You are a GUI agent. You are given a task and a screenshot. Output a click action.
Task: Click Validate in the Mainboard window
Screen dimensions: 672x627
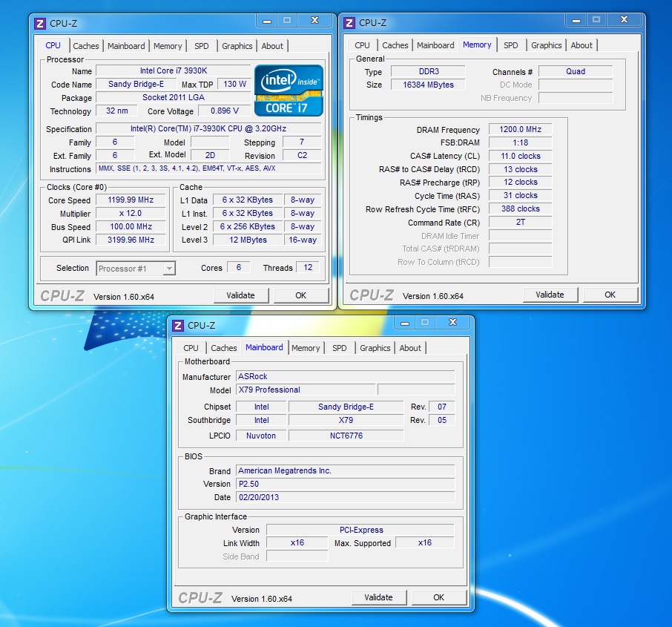click(x=378, y=597)
